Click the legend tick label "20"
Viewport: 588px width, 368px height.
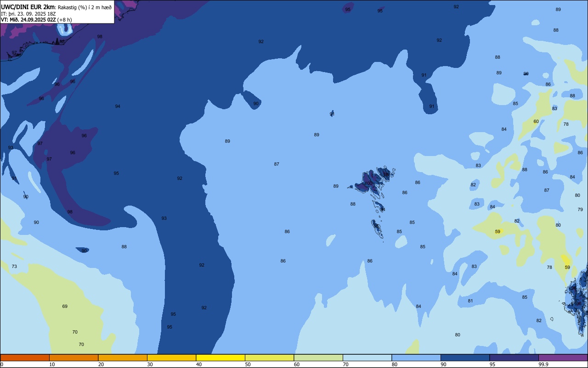[101, 364]
